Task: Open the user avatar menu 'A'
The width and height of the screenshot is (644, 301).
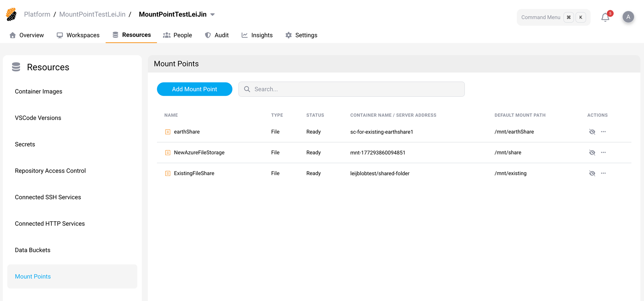Action: [628, 17]
